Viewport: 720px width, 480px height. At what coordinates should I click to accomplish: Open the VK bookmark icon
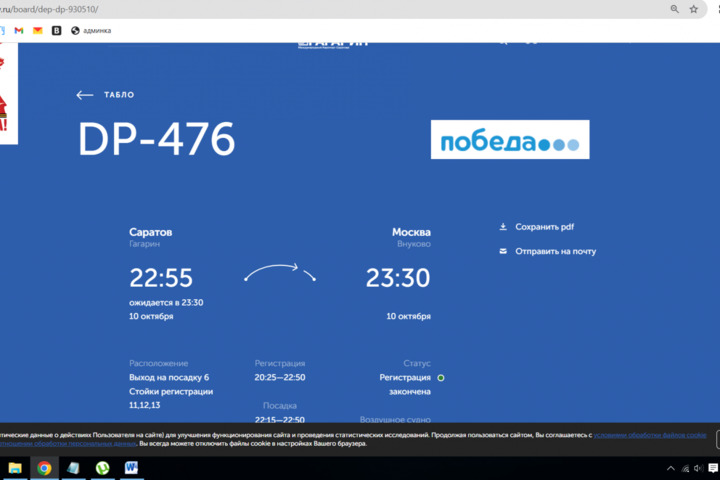56,31
